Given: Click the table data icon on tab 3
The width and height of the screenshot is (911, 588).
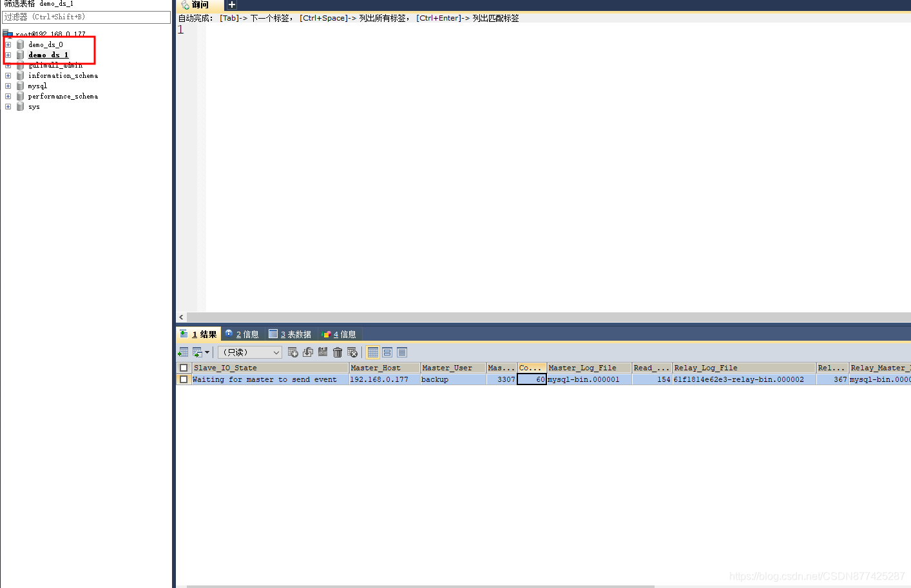Looking at the screenshot, I should (x=273, y=334).
